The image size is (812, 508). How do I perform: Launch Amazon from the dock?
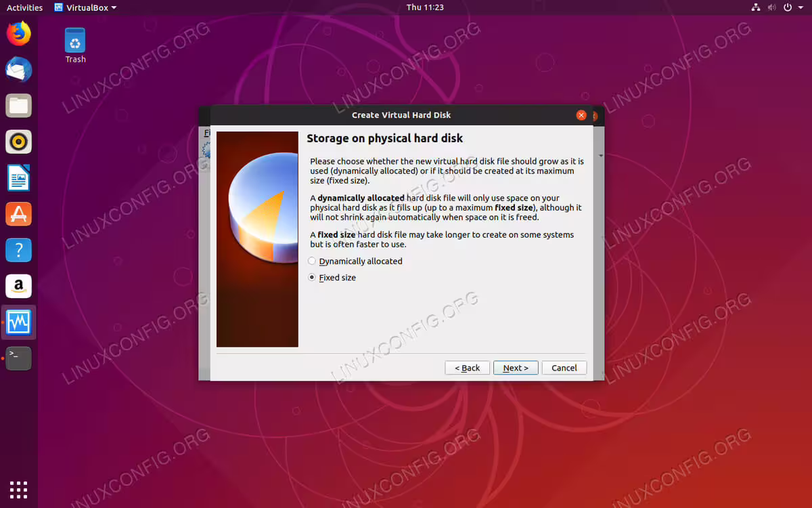[18, 286]
